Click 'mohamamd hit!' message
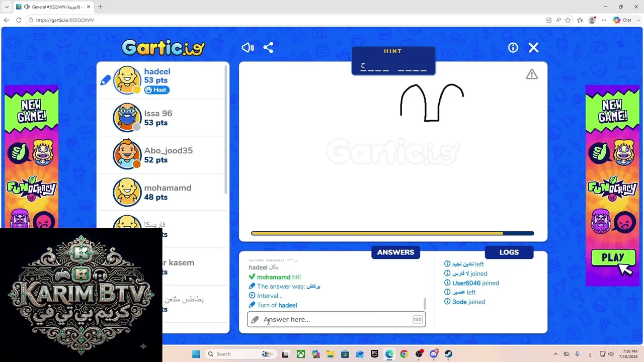 pyautogui.click(x=279, y=277)
